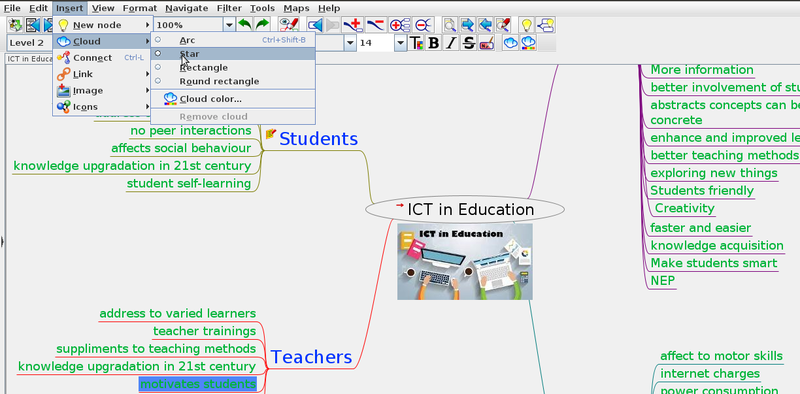Click the find-previous left arrow icon
This screenshot has width=800, height=394.
point(485,24)
